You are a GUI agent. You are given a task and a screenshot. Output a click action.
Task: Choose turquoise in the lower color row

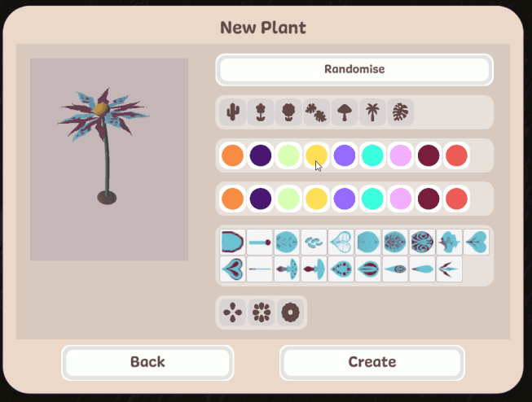(x=372, y=199)
